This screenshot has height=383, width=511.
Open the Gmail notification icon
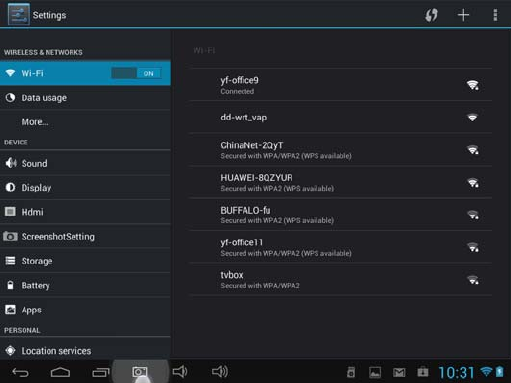click(399, 372)
